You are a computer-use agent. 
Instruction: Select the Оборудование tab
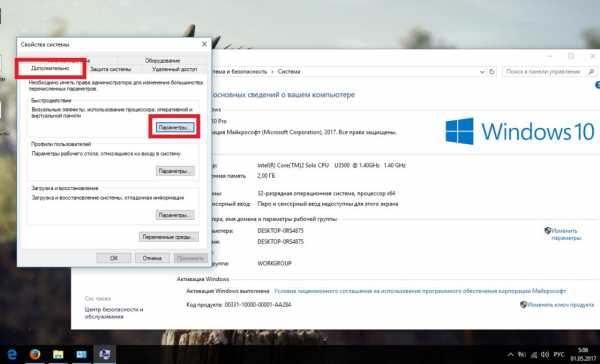pyautogui.click(x=162, y=60)
